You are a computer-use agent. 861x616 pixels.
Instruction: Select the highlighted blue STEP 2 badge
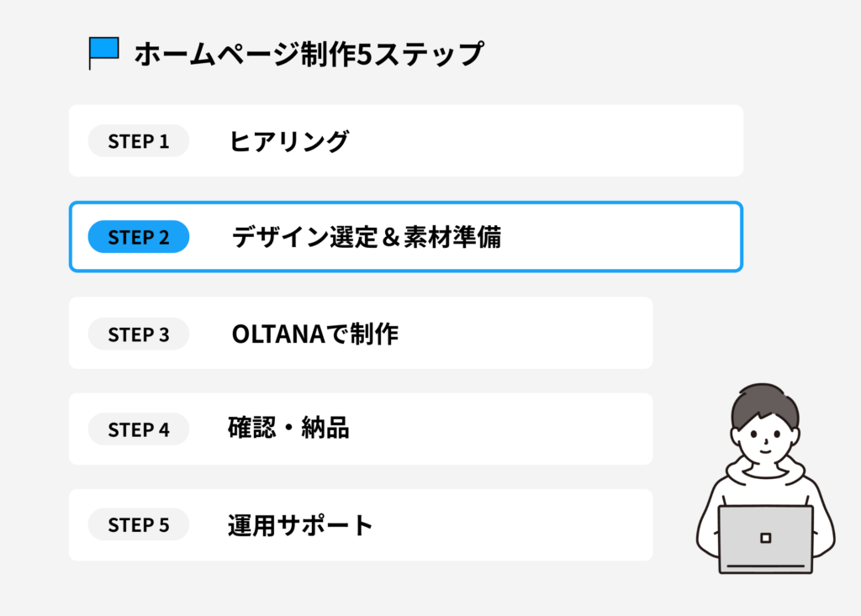(x=139, y=237)
